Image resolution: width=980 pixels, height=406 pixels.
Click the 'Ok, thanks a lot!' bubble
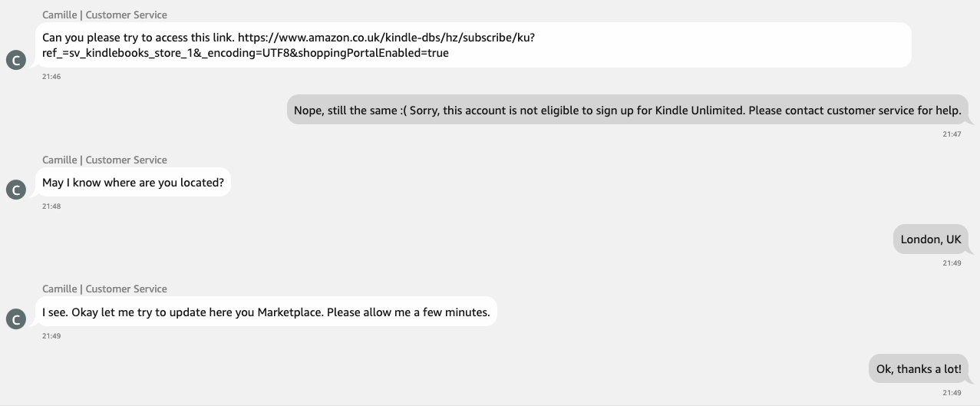tap(919, 369)
